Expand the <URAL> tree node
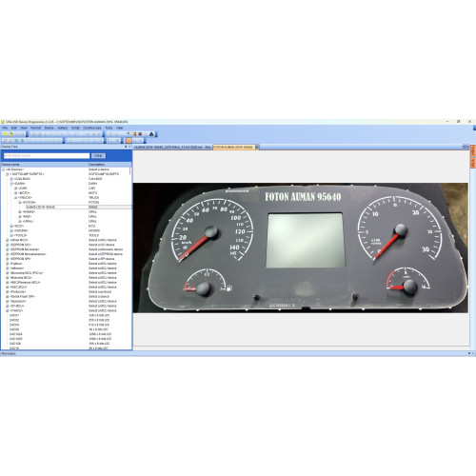 click(x=20, y=221)
